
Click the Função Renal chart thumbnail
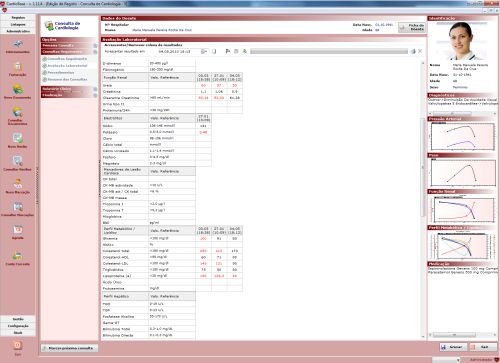(x=462, y=209)
